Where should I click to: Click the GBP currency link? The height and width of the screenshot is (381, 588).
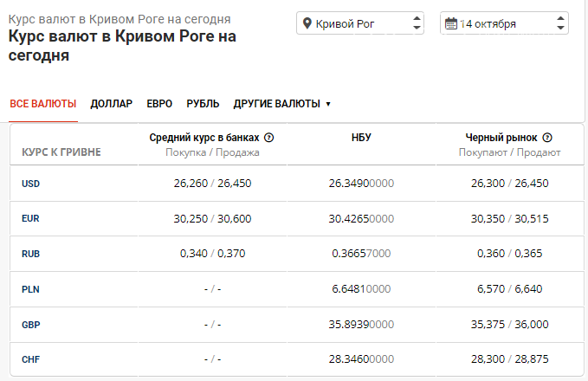(x=31, y=325)
